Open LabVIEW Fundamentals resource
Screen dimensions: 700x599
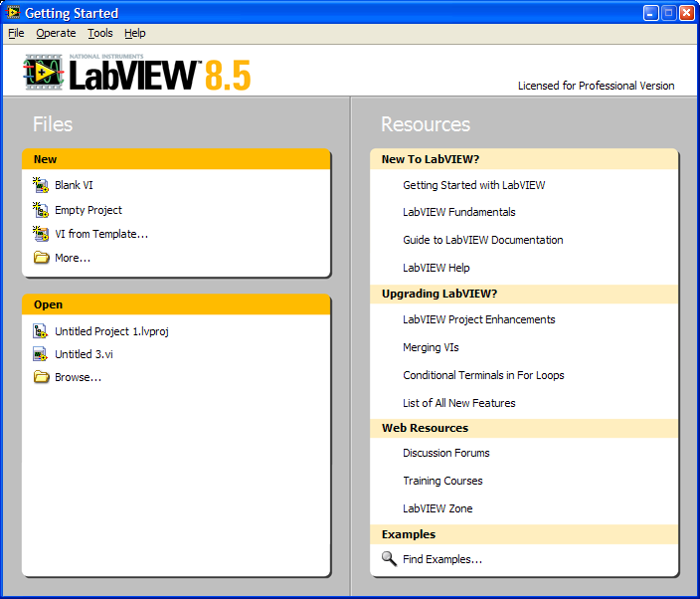458,212
